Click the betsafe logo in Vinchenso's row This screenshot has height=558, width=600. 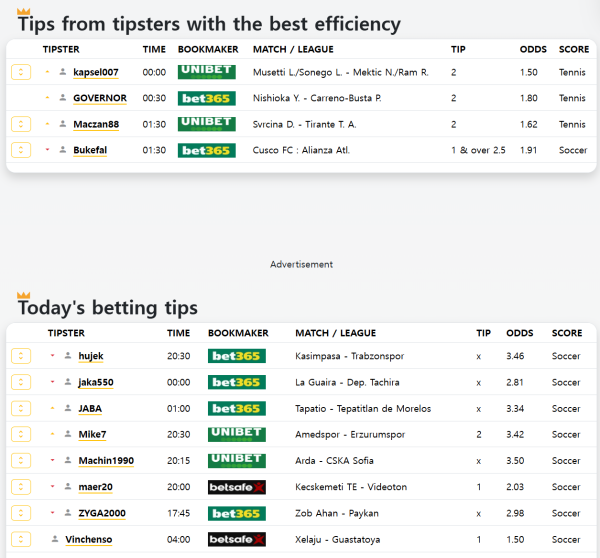(237, 539)
